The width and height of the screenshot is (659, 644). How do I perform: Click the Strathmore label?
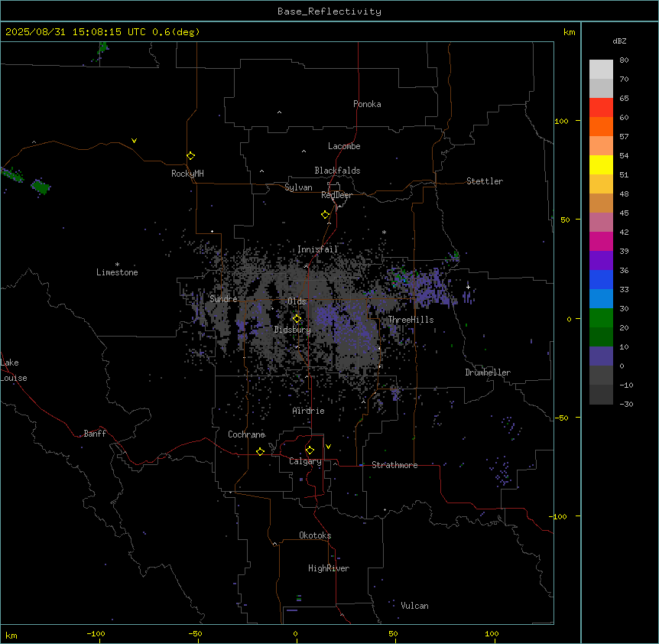click(x=394, y=465)
